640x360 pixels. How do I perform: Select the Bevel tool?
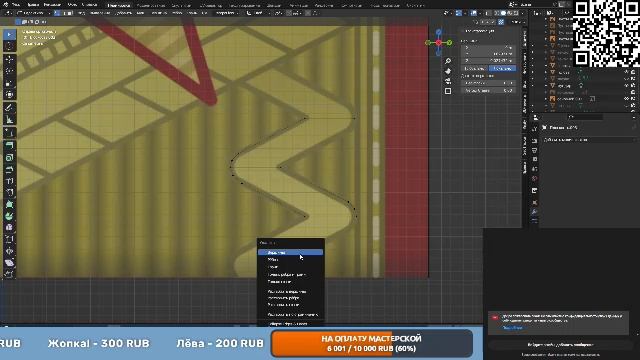(x=9, y=169)
